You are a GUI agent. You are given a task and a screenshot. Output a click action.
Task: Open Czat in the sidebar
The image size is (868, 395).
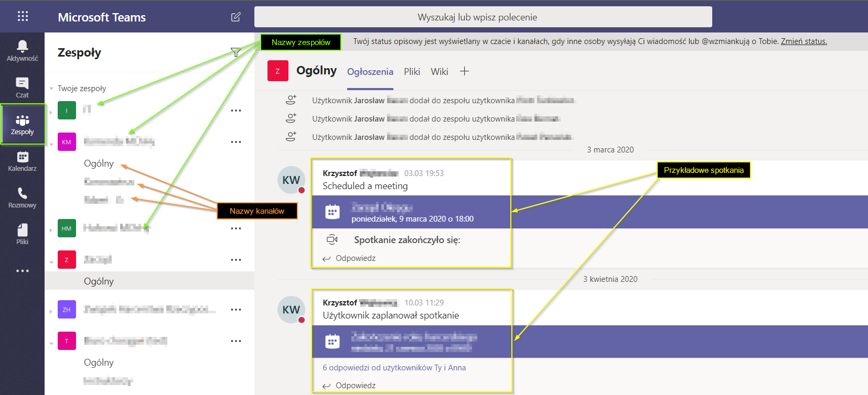click(22, 87)
